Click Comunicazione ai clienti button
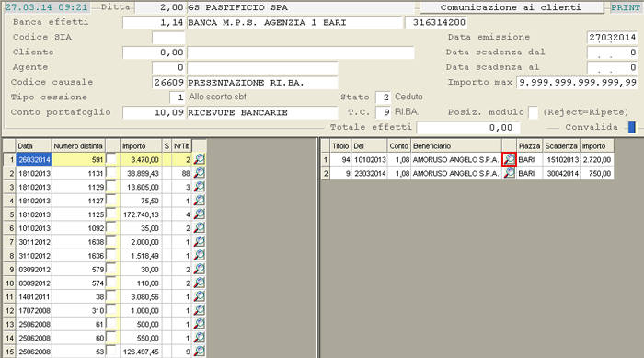 pos(512,7)
